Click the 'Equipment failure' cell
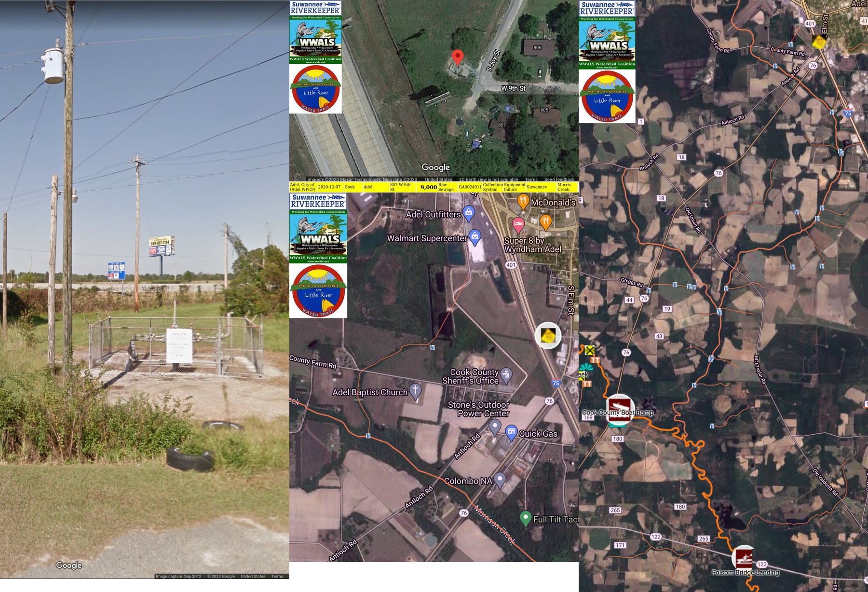868x592 pixels. 515,187
